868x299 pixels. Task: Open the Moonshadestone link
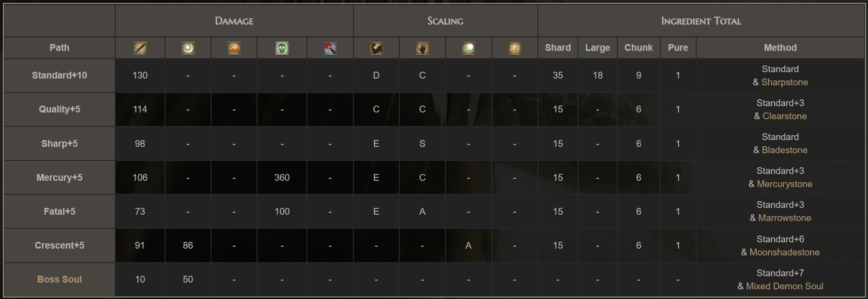pyautogui.click(x=784, y=252)
